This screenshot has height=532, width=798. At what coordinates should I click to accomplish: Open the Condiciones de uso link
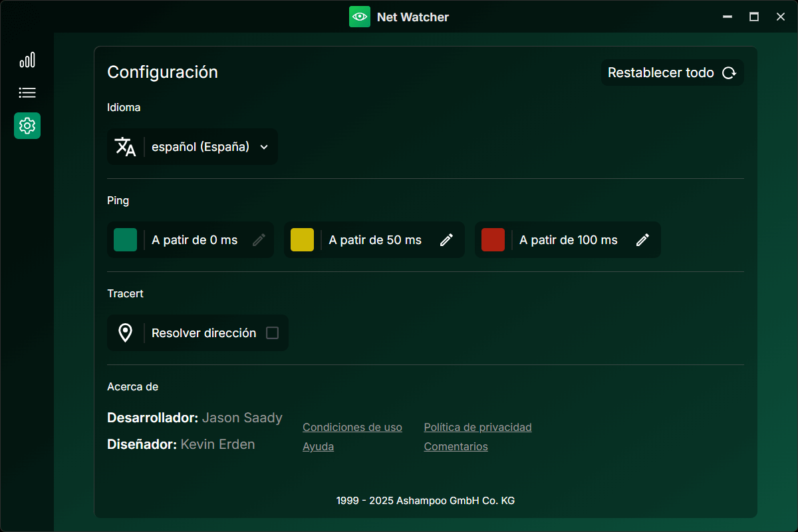point(352,428)
